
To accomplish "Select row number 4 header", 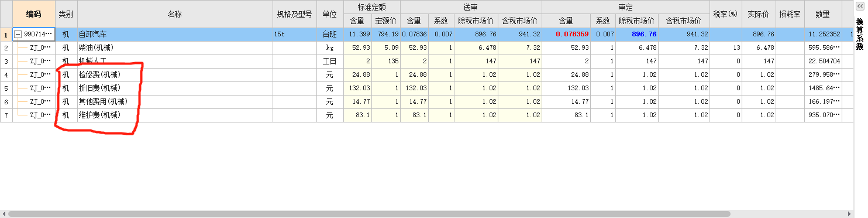I will 6,74.
